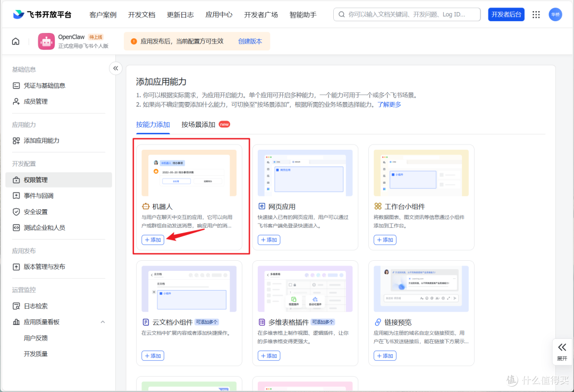The width and height of the screenshot is (574, 392).
Task: Click the 云文档小组件 card icon
Action: pos(145,322)
